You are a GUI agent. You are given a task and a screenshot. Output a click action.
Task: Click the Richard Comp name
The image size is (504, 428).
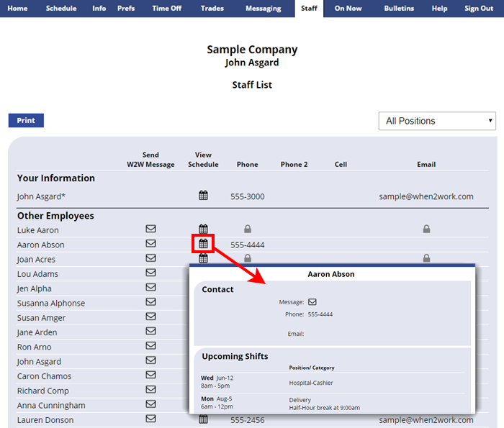point(43,391)
